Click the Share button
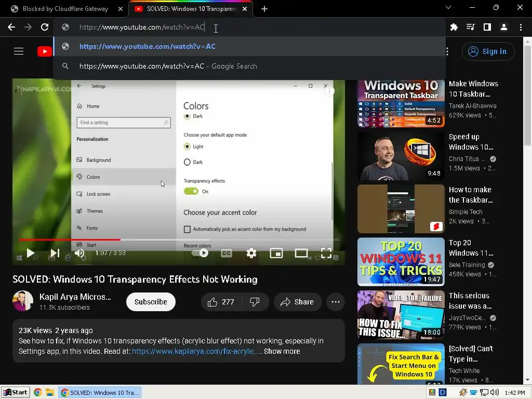Image resolution: width=532 pixels, height=399 pixels. [x=298, y=302]
